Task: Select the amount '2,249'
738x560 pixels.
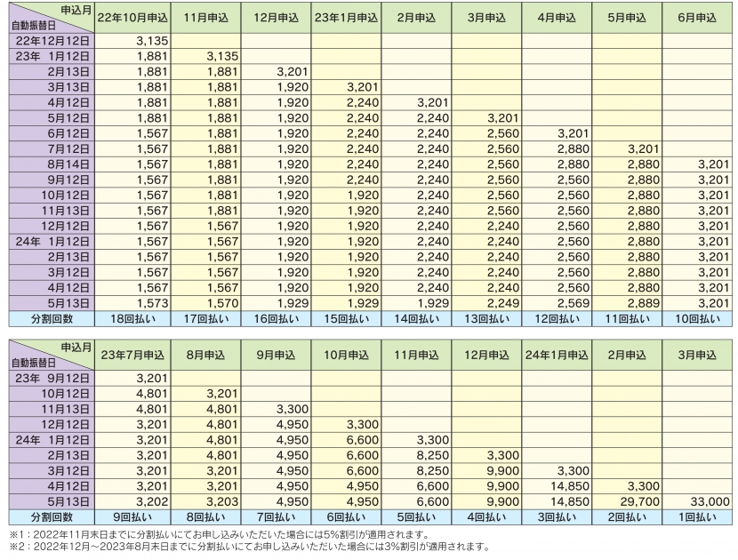Action: [503, 303]
